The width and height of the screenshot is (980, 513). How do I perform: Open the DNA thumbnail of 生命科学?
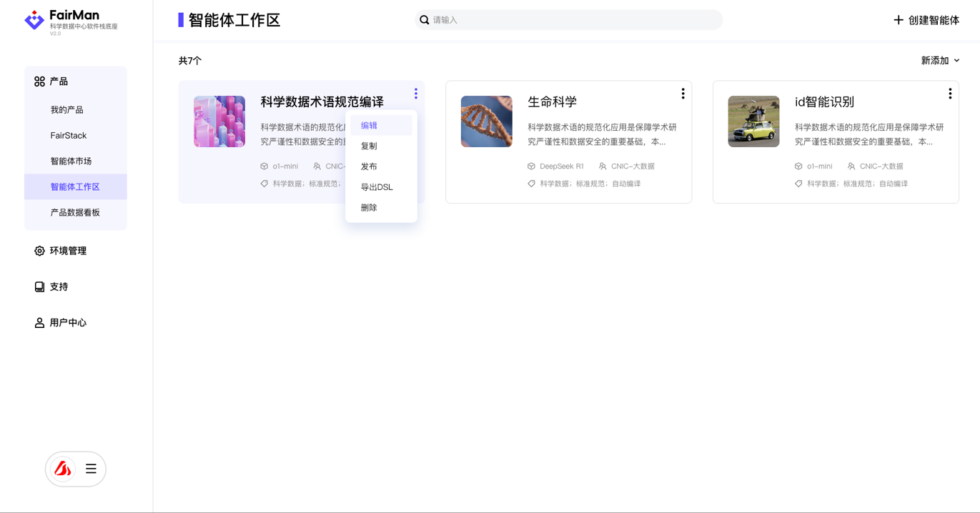pos(486,121)
